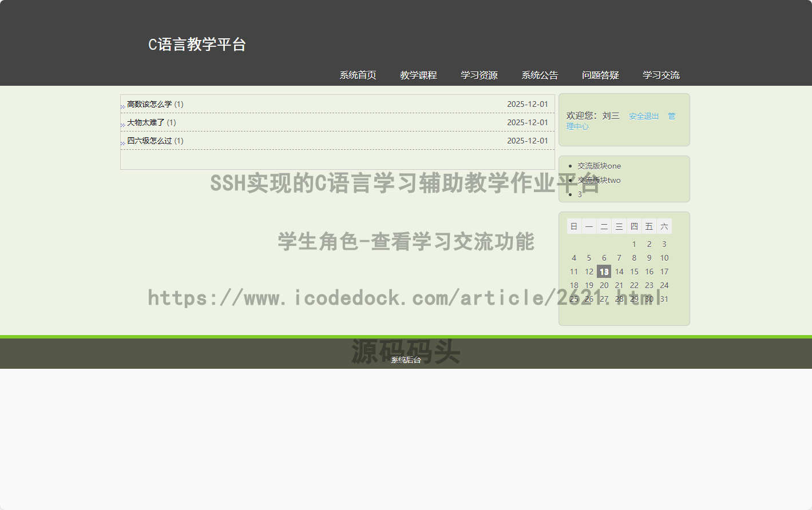Click the 系统后台 footer link
The height and width of the screenshot is (510, 812).
point(406,360)
